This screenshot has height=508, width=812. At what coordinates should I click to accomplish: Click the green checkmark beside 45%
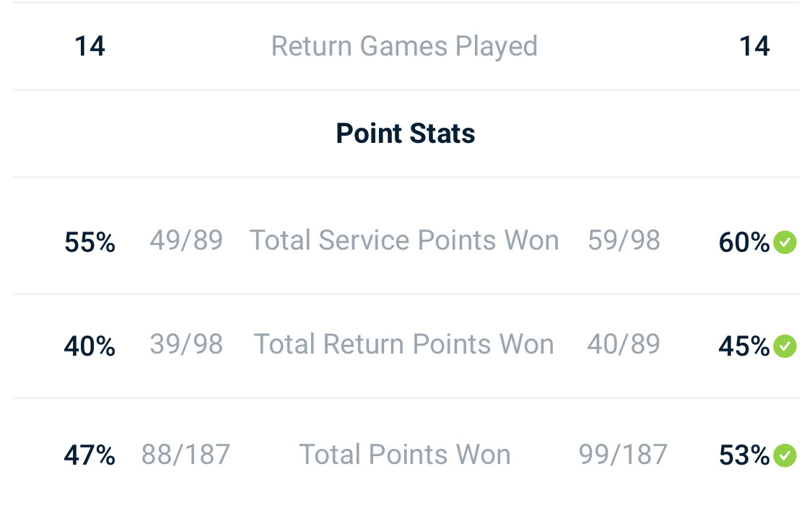(785, 346)
